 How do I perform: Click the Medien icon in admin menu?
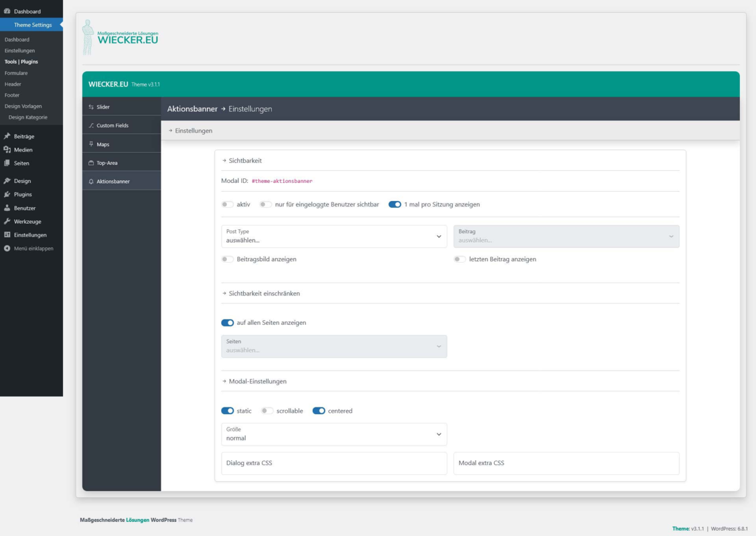pyautogui.click(x=7, y=150)
